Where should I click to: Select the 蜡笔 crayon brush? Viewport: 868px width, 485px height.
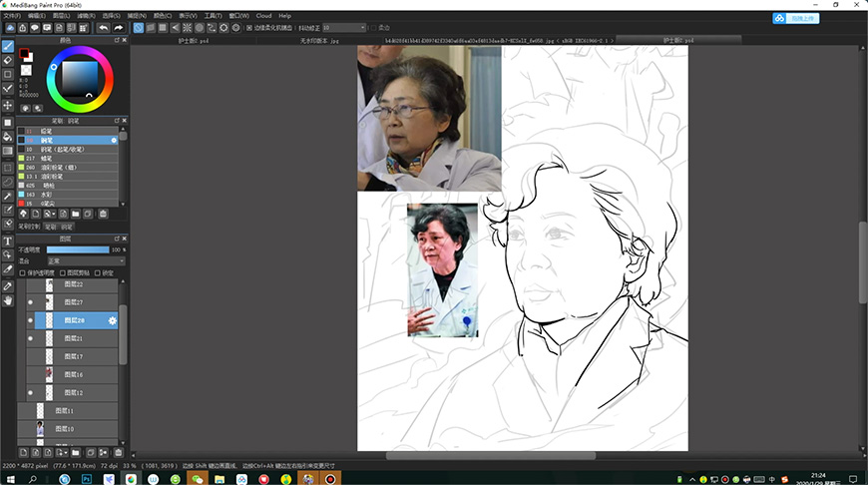68,159
